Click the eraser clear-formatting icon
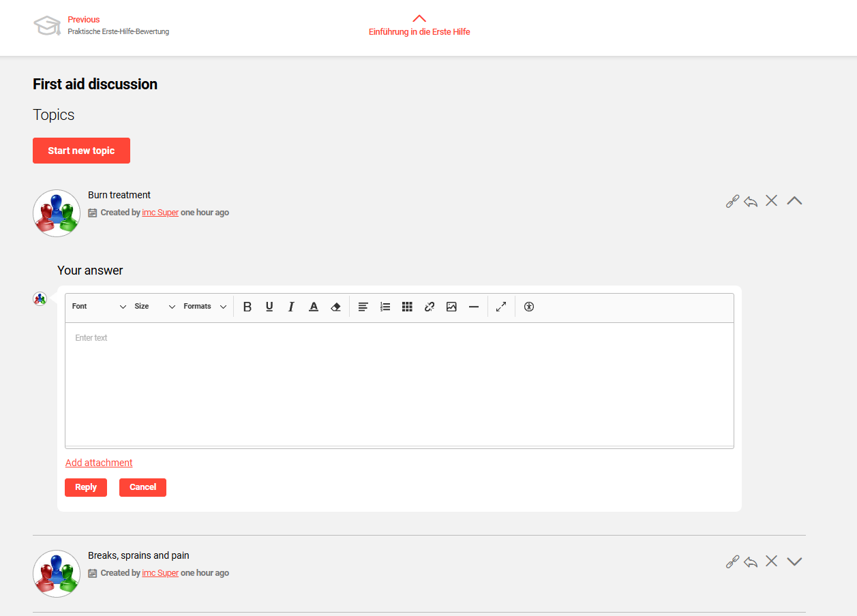The height and width of the screenshot is (616, 857). point(335,307)
